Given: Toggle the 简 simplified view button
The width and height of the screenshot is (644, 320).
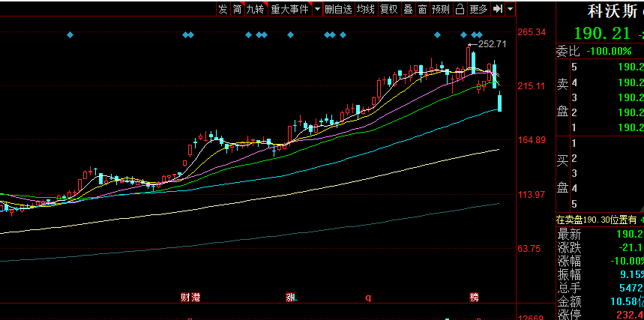Looking at the screenshot, I should [x=237, y=9].
